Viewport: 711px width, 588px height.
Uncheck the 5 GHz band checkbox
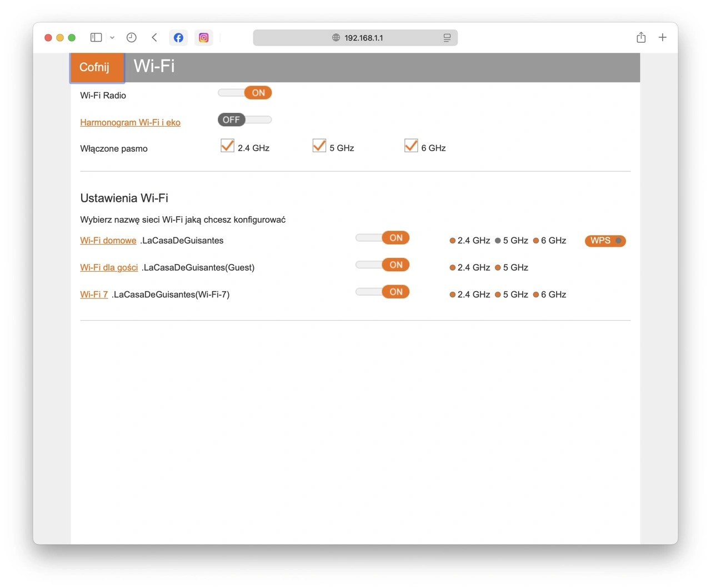click(x=319, y=146)
